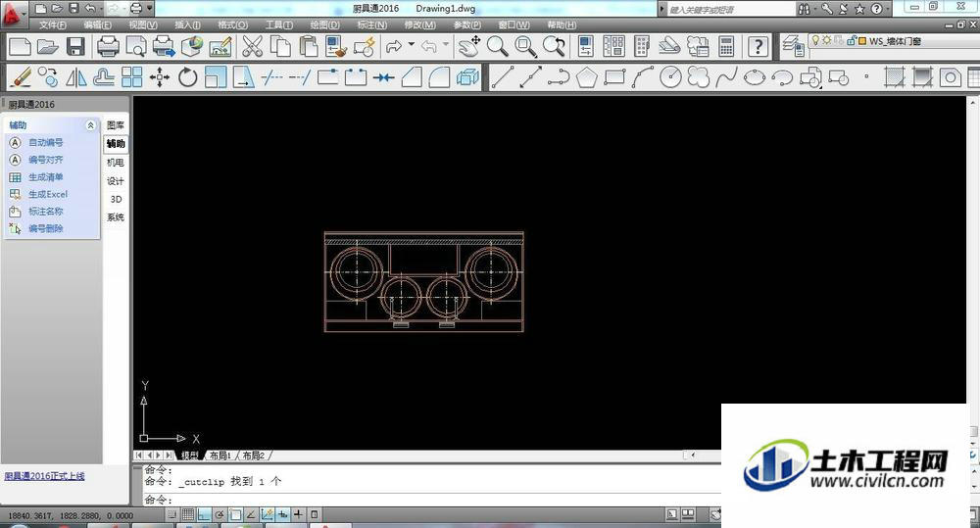Select the Circle draw tool
This screenshot has width=980, height=528.
pos(670,77)
